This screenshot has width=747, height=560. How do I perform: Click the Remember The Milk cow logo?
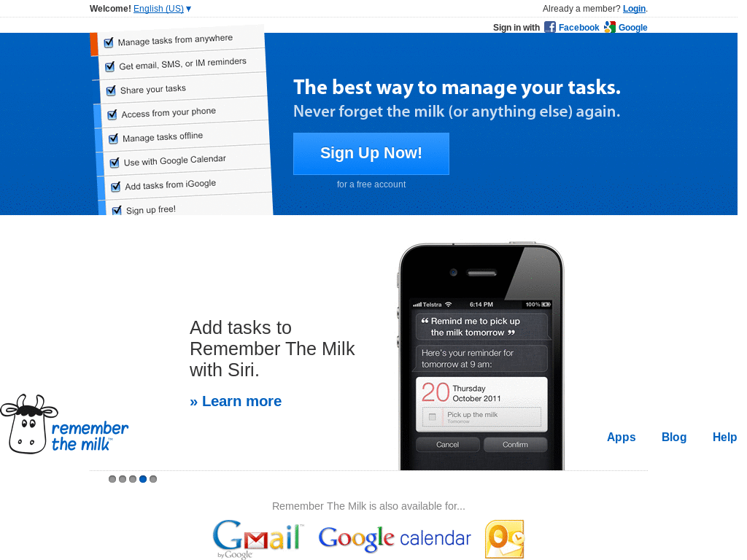[x=64, y=424]
